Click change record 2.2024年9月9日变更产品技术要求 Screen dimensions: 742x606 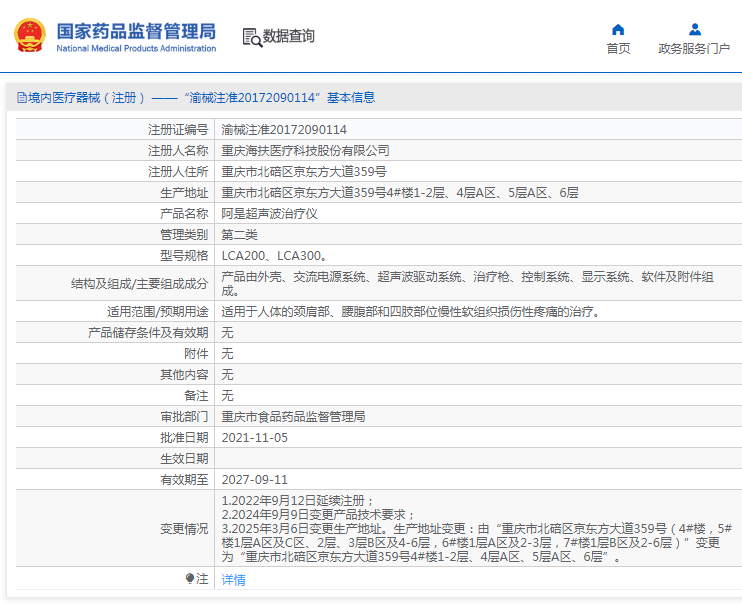click(x=318, y=514)
